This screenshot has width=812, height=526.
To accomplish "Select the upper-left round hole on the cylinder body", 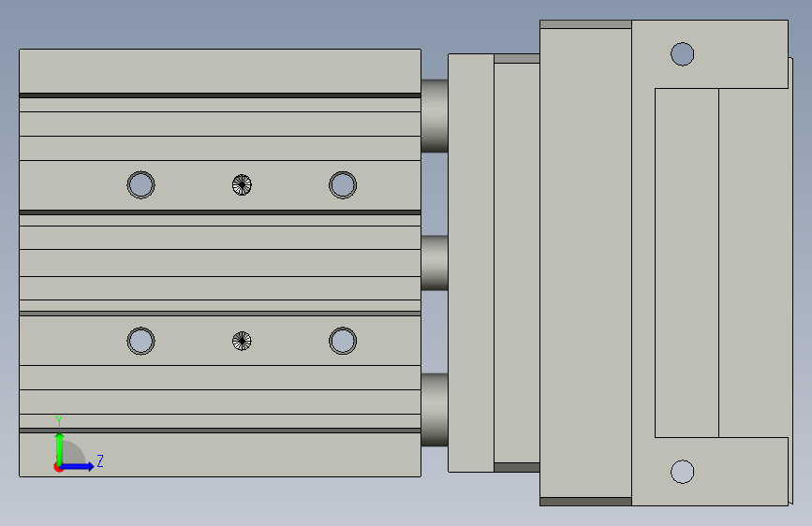I will point(140,184).
